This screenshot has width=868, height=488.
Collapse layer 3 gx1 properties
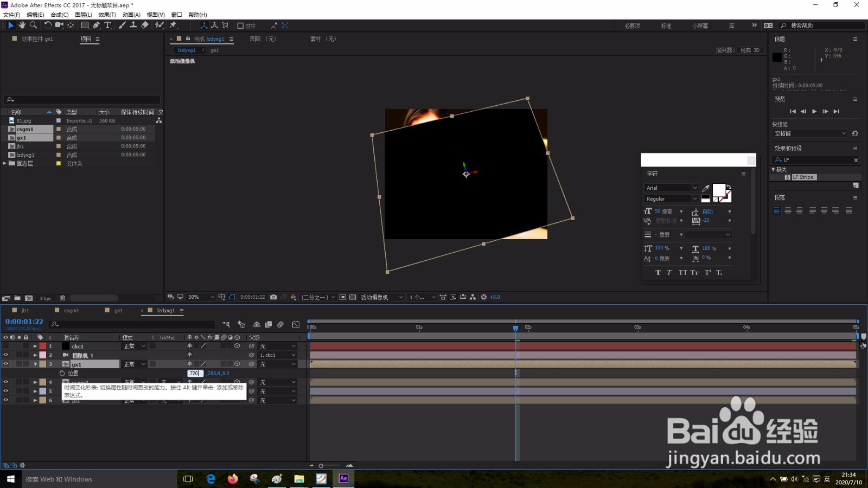[x=35, y=364]
